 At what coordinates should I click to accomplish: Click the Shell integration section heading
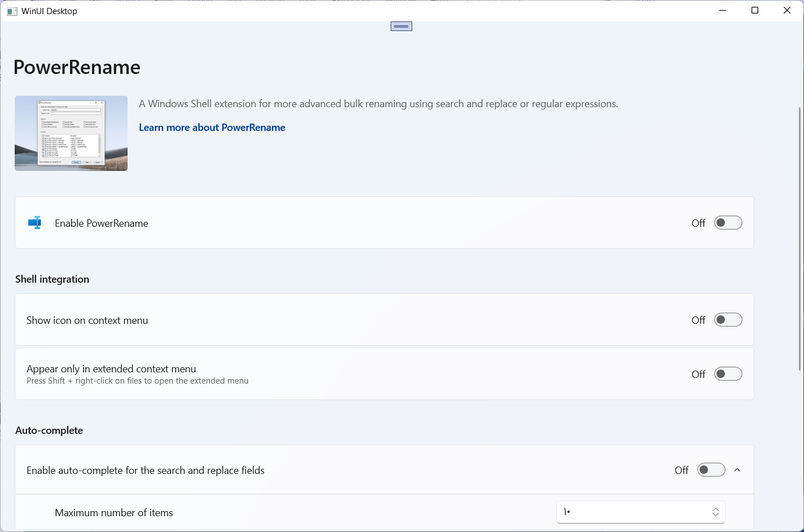[52, 279]
